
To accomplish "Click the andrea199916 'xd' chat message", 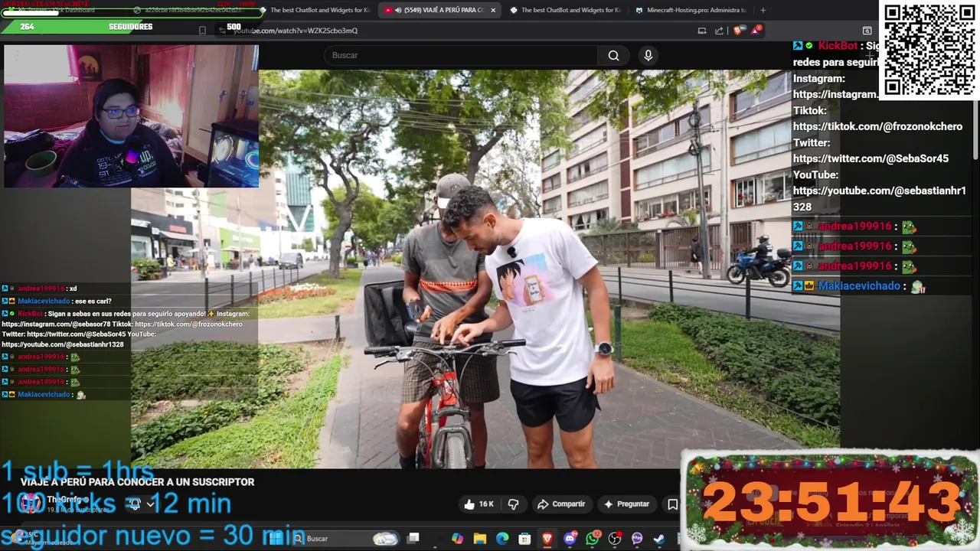I will [73, 289].
